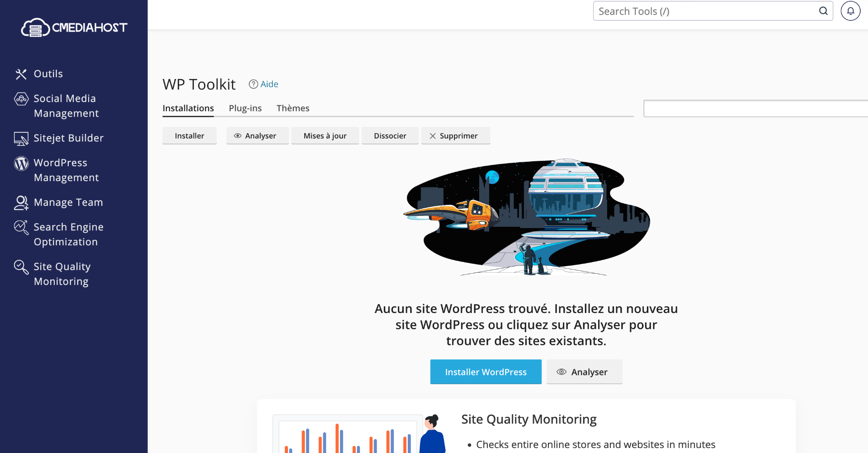Open WordPress Management in sidebar
Screen dimensions: 868x453
tap(66, 170)
